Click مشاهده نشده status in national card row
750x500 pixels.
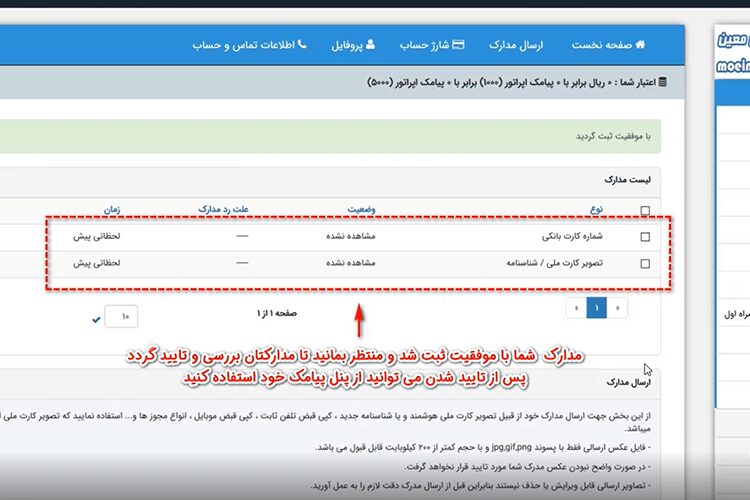[x=351, y=263]
